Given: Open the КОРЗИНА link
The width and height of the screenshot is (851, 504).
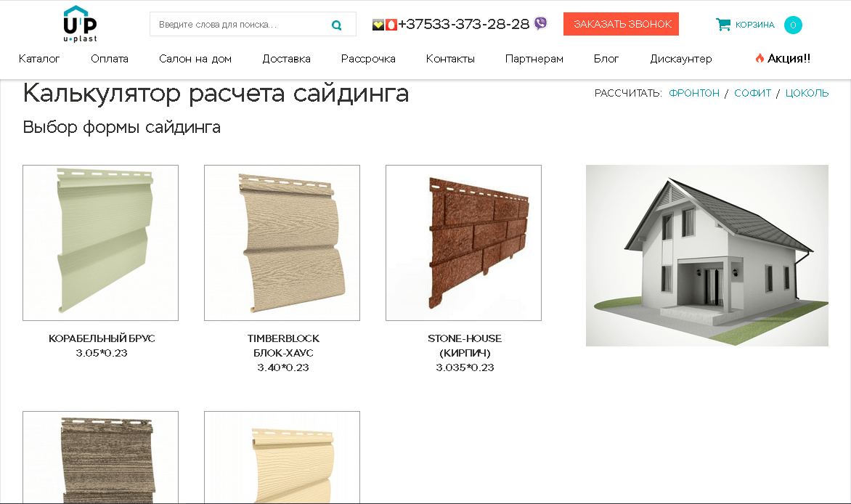Looking at the screenshot, I should (x=755, y=25).
